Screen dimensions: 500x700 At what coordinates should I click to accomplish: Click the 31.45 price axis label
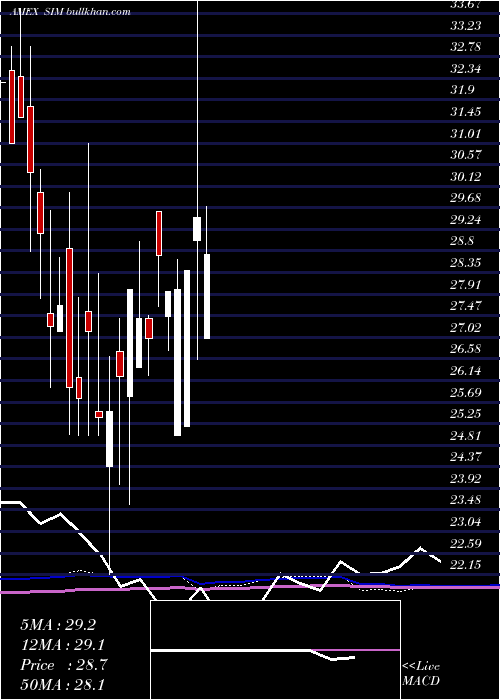click(x=466, y=112)
